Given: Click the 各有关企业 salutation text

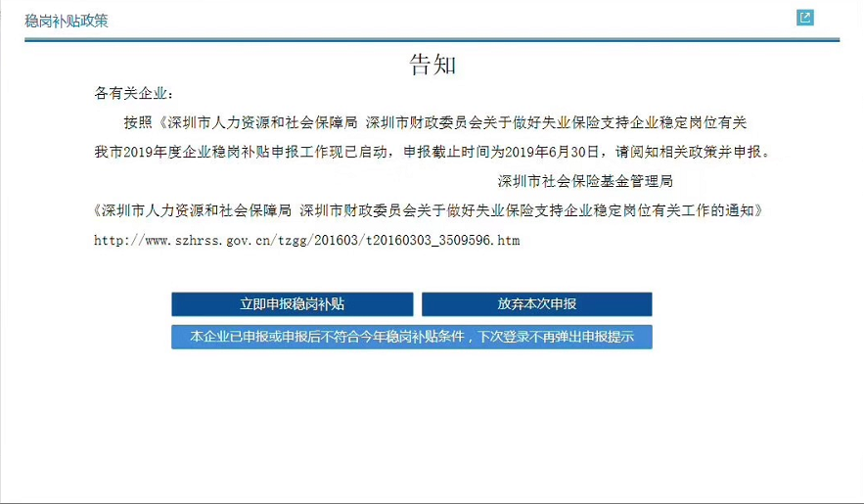Looking at the screenshot, I should tap(134, 94).
